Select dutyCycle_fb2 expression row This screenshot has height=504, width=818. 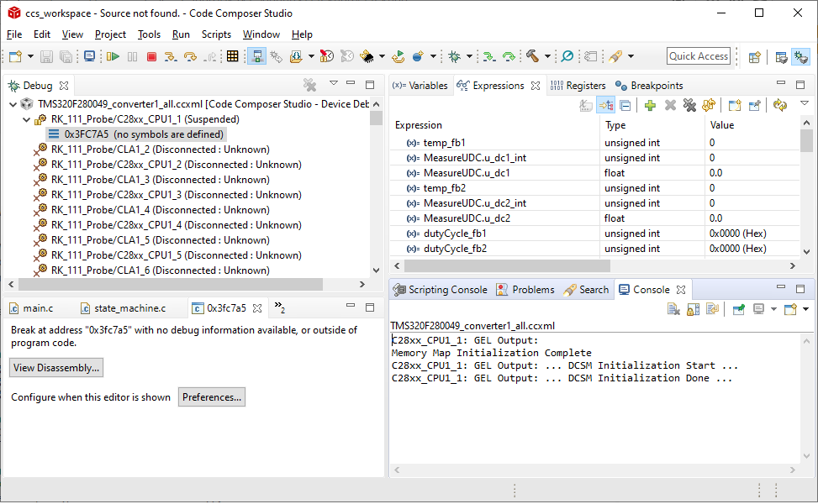pos(594,249)
